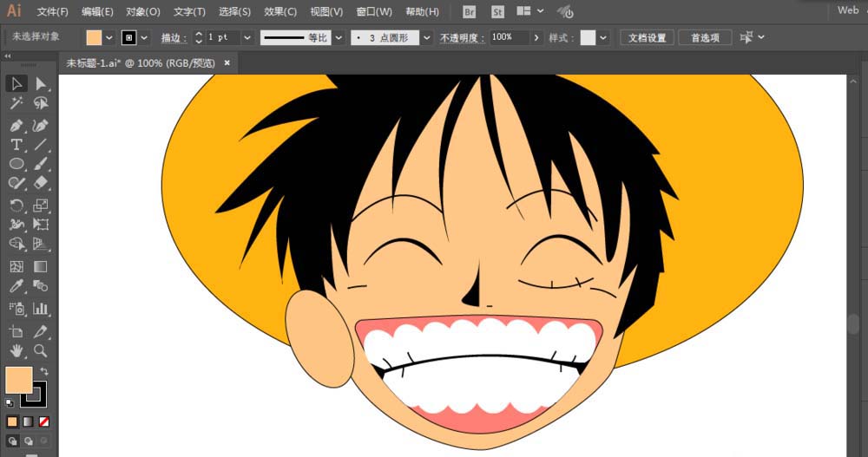Viewport: 868px width, 457px height.
Task: Select the Gradient tool
Action: 41,267
